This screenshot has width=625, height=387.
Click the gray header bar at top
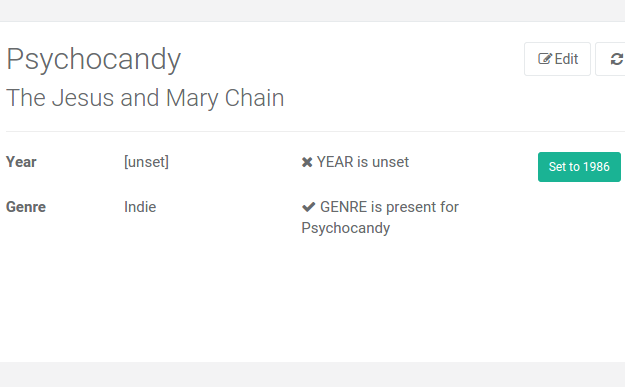pos(312,10)
